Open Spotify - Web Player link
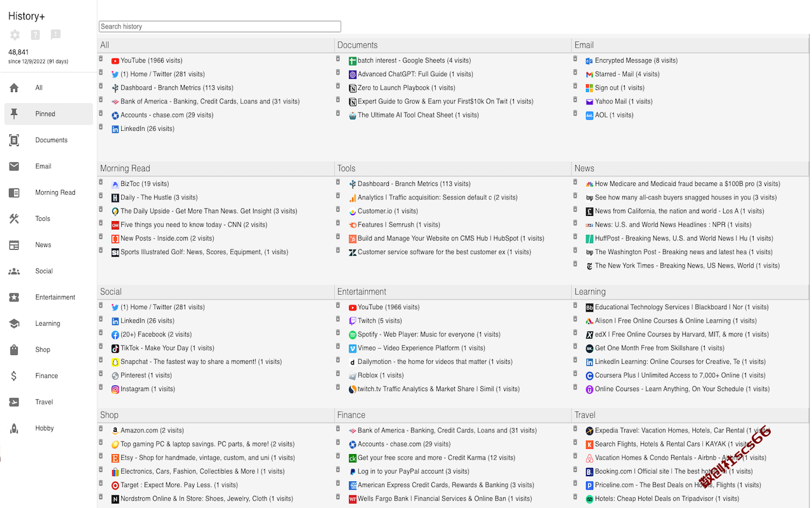 429,335
